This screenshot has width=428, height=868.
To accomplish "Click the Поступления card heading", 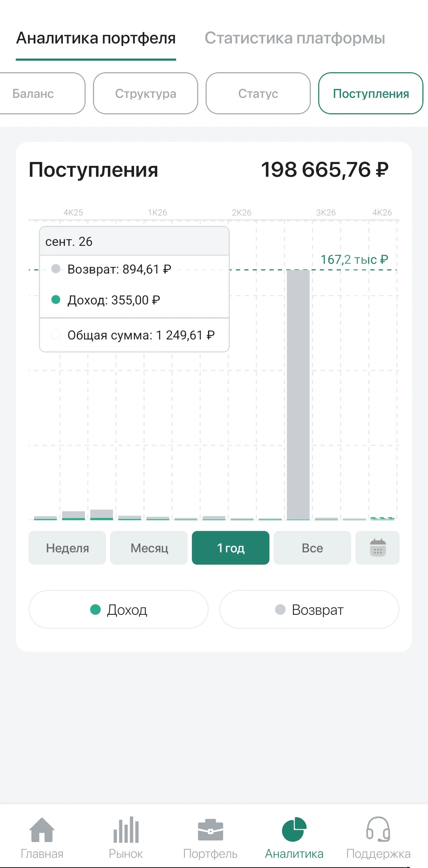I will 93,170.
